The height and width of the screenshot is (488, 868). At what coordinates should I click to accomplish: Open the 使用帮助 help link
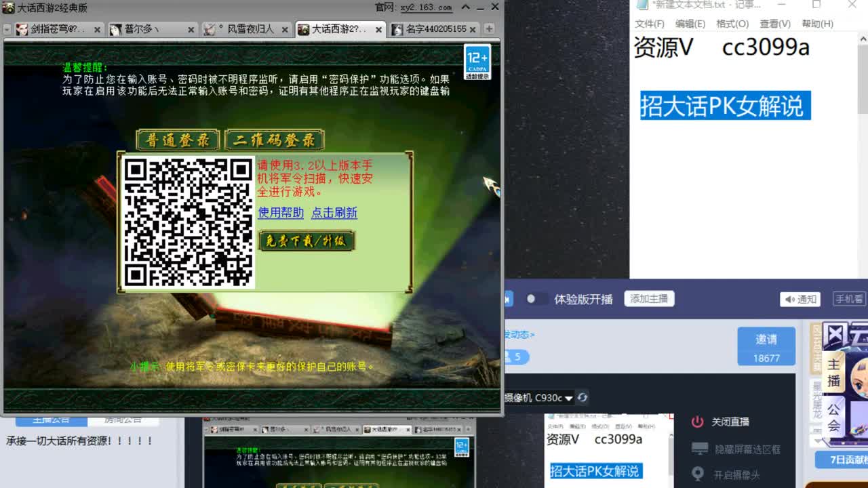pos(281,213)
